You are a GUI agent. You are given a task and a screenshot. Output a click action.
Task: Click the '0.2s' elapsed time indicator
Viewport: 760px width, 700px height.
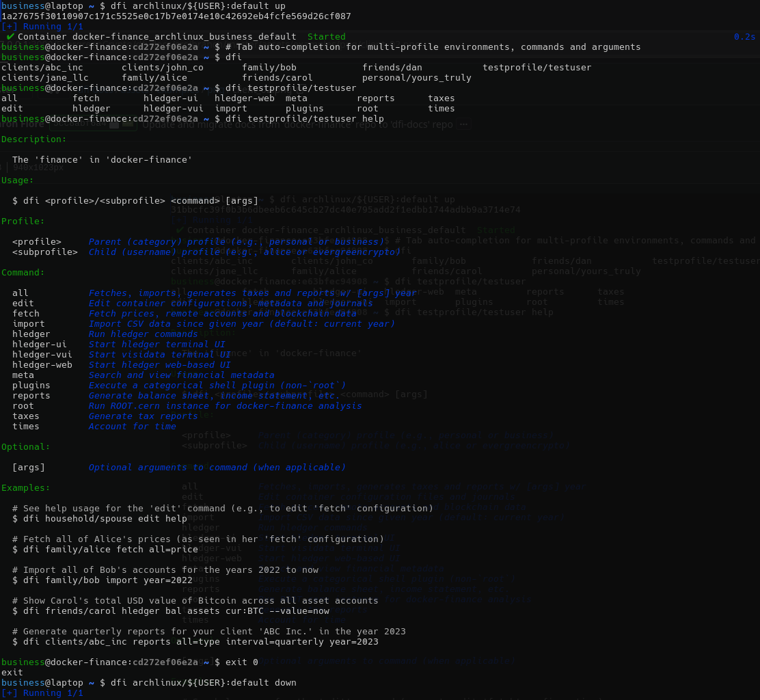point(744,37)
